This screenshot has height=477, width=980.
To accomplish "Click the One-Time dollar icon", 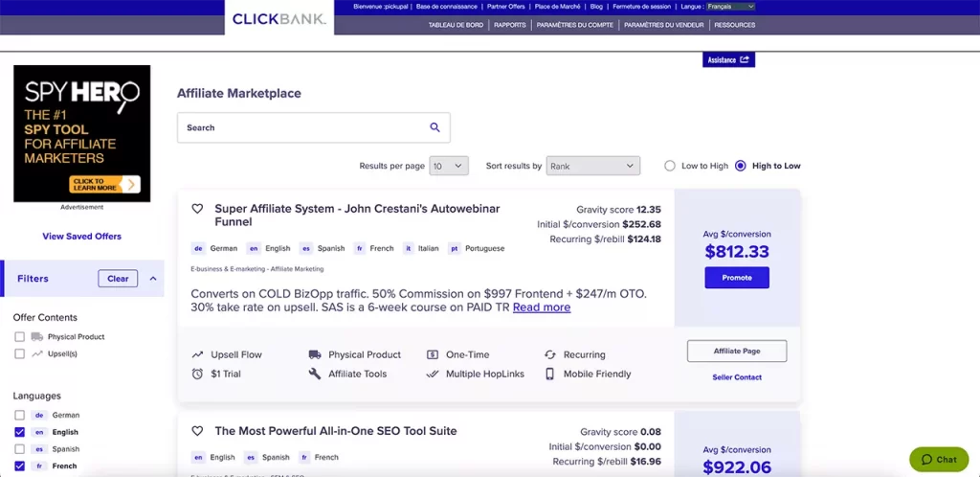I will click(433, 354).
